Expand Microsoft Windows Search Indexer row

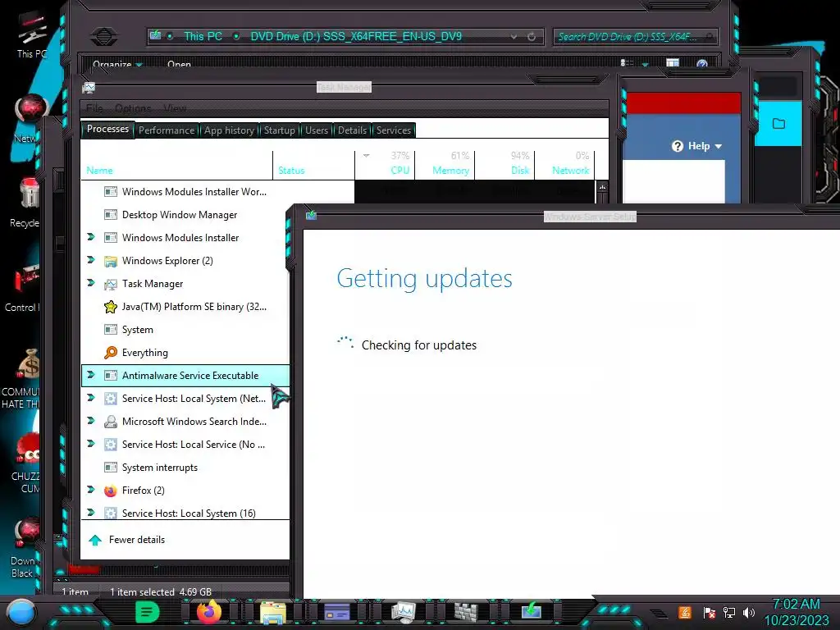(90, 421)
